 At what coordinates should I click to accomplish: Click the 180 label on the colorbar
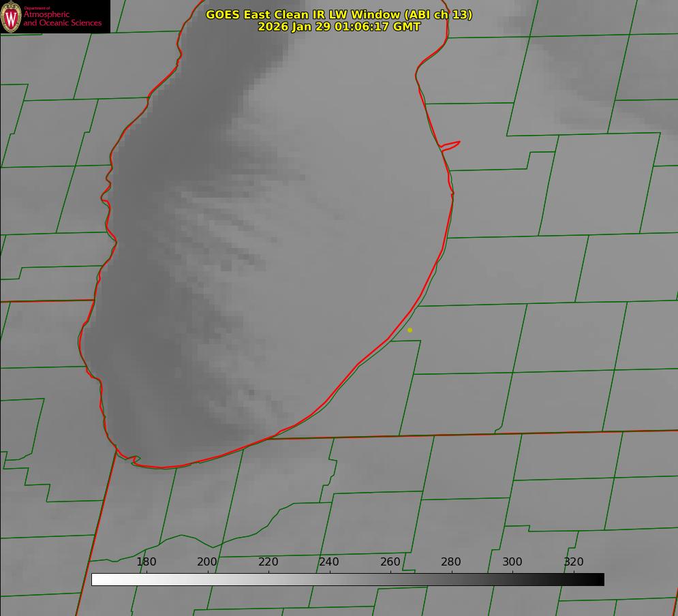pyautogui.click(x=147, y=562)
